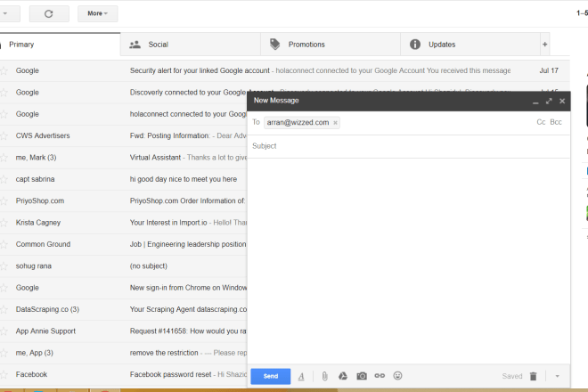Click the insert photo camera icon

pyautogui.click(x=362, y=377)
